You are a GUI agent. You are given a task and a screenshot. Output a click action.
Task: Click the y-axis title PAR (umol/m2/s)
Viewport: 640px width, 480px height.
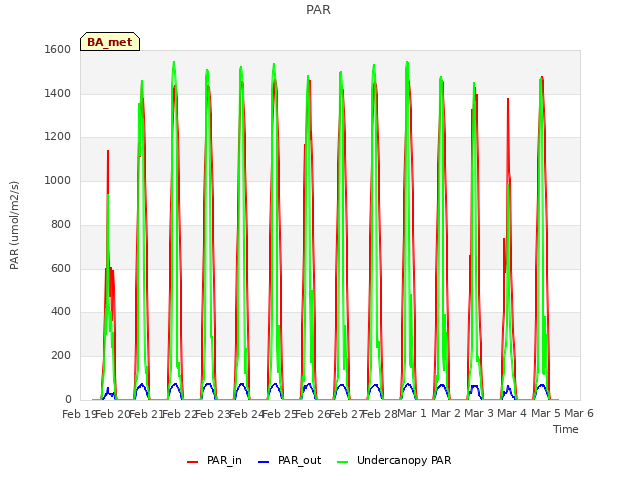pyautogui.click(x=14, y=225)
